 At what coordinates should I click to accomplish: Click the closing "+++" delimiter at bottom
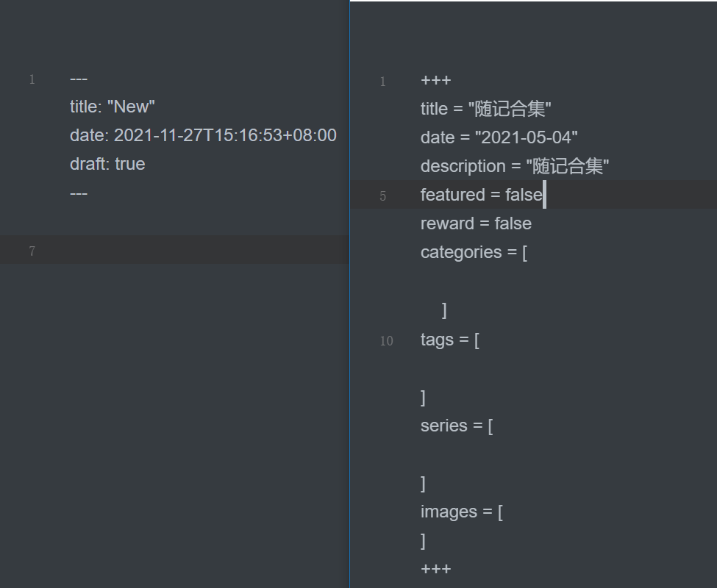point(435,569)
